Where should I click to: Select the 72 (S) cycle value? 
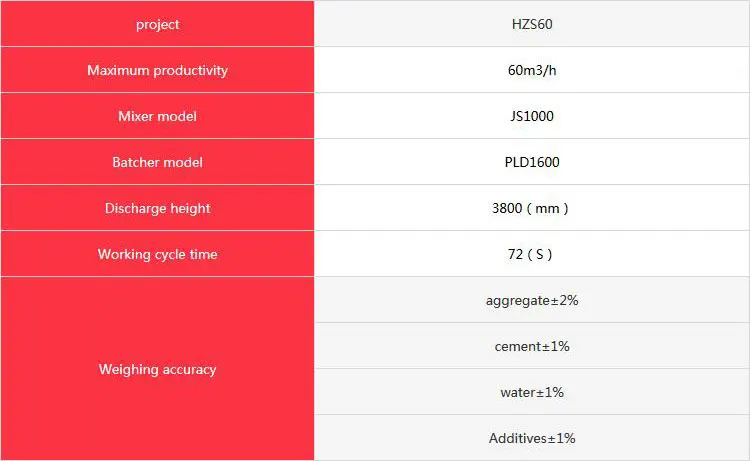(531, 254)
